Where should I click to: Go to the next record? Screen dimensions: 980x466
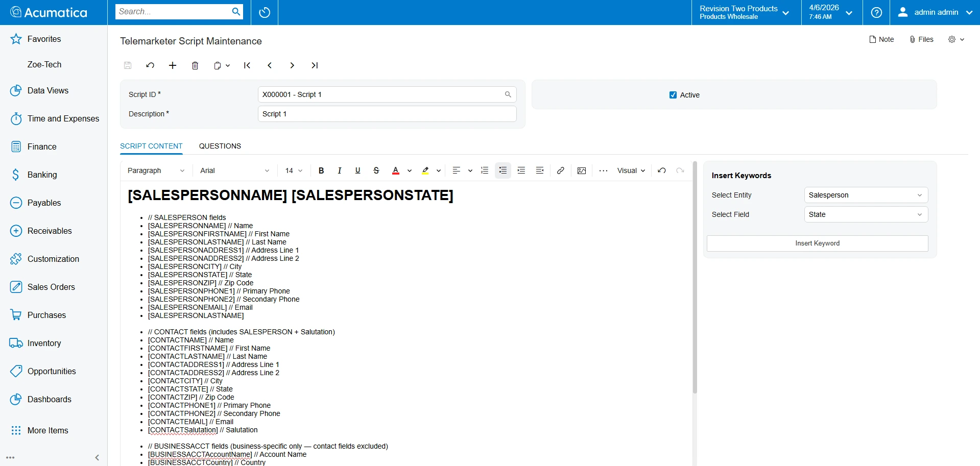[292, 65]
